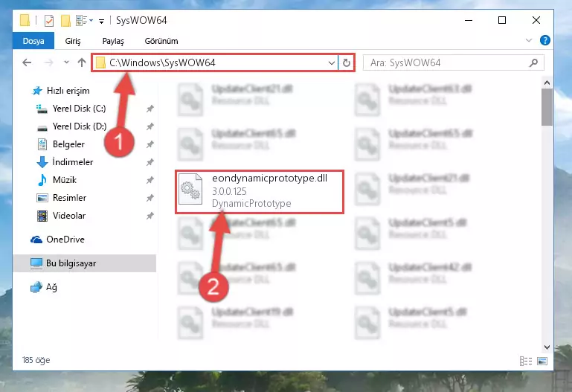Image resolution: width=572 pixels, height=392 pixels.
Task: Select Hızlı erişim in navigation pane
Action: click(x=68, y=91)
